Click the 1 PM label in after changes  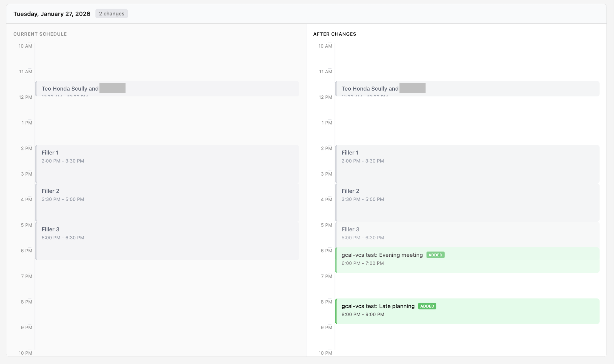[x=327, y=123]
